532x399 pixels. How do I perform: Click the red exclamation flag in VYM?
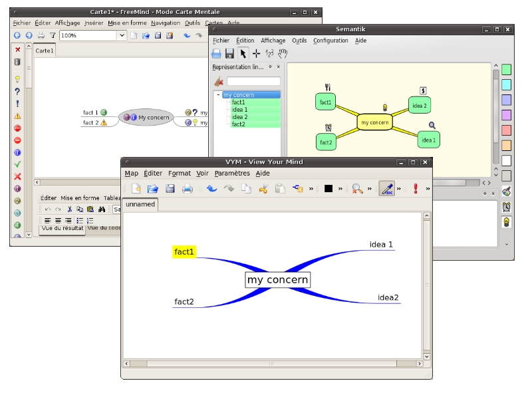(416, 188)
